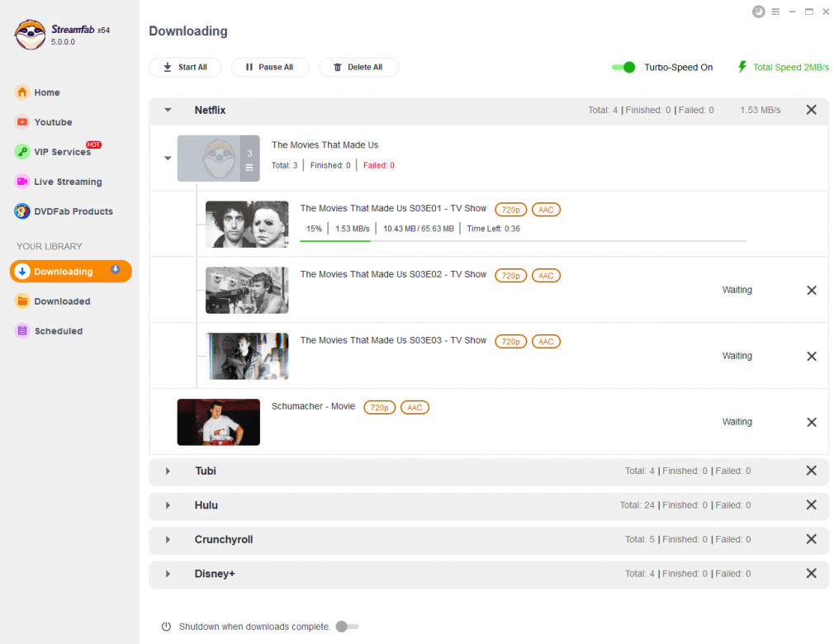Click 'Total: 24' in Hulu row

(x=637, y=505)
